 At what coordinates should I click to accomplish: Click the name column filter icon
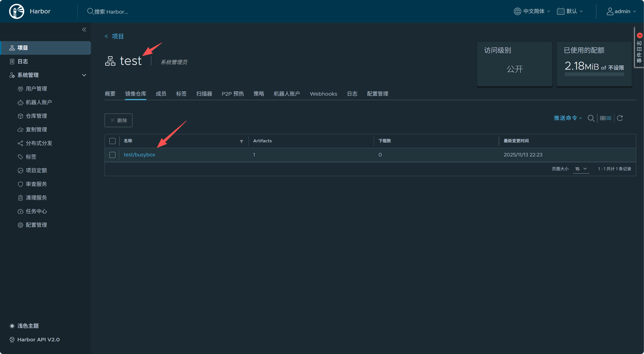point(241,141)
